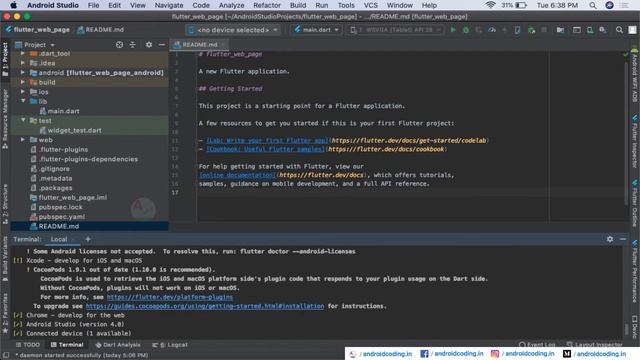Open the tablet emulator API dropdown

tap(396, 30)
